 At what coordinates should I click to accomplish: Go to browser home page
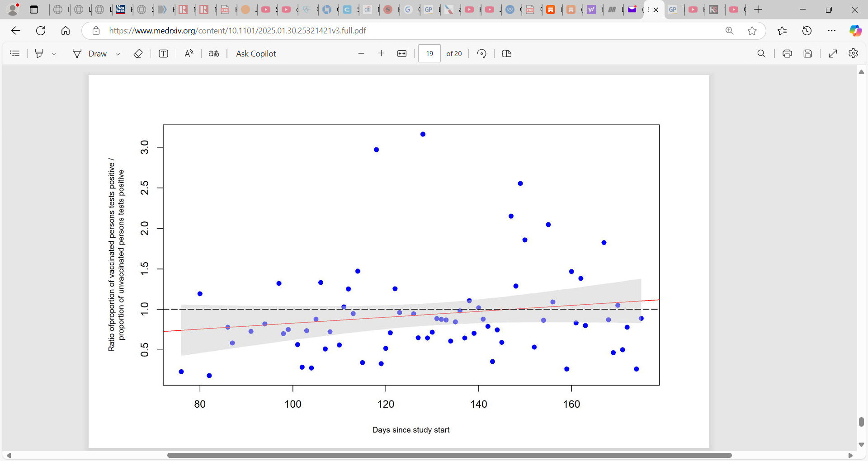click(x=66, y=30)
